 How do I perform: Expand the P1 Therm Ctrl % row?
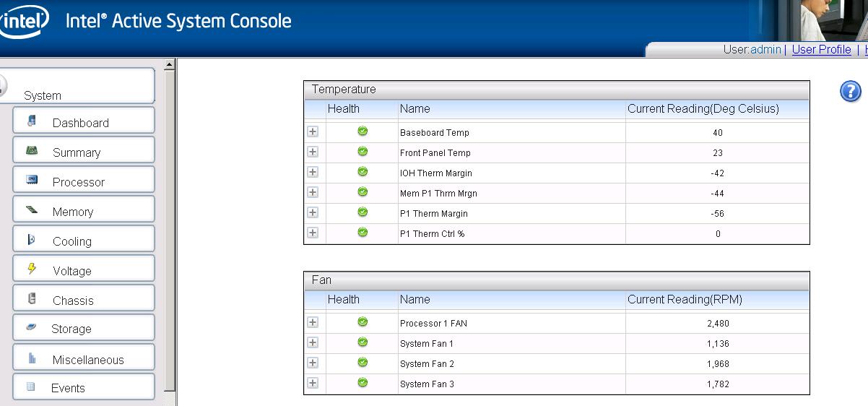pyautogui.click(x=313, y=233)
